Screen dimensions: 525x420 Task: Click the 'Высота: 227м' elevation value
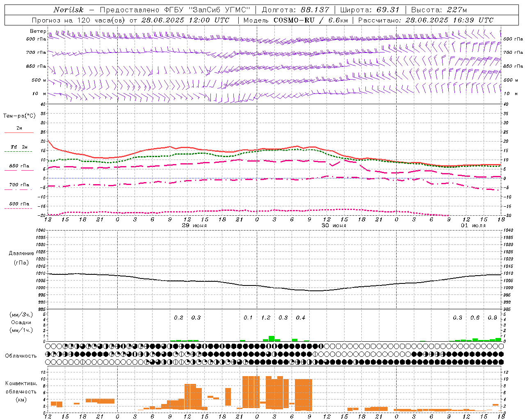439,10
